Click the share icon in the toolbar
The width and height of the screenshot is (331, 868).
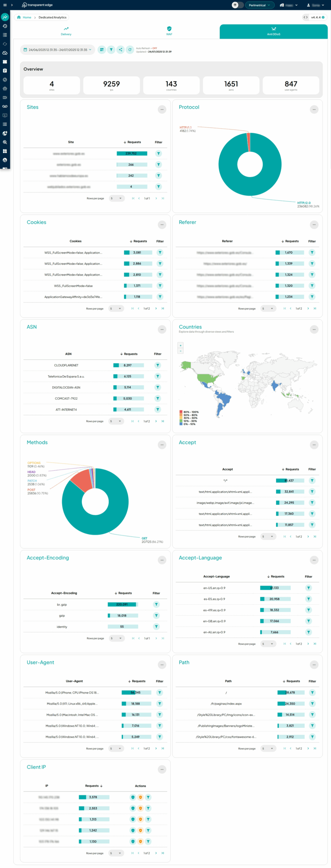pos(121,50)
